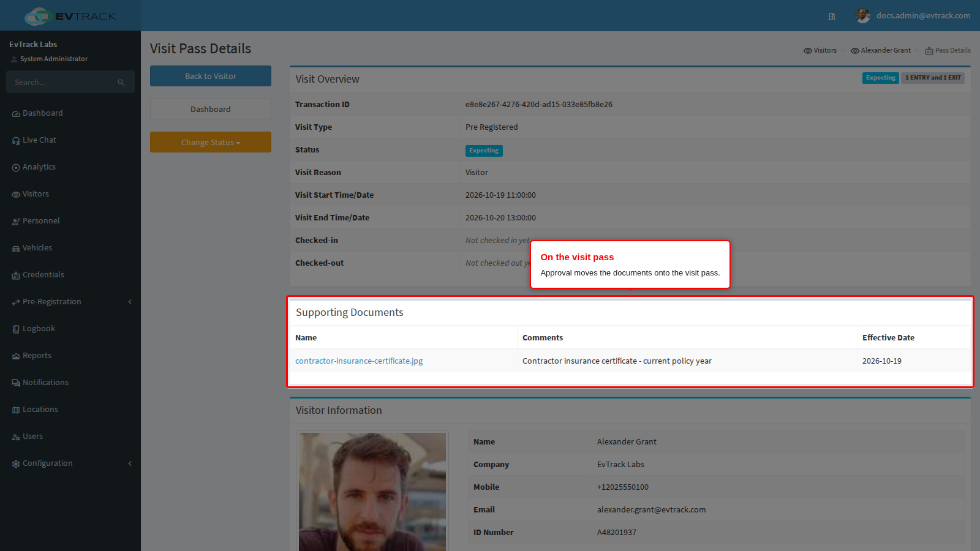
Task: Click the Users sidebar icon
Action: pos(16,437)
